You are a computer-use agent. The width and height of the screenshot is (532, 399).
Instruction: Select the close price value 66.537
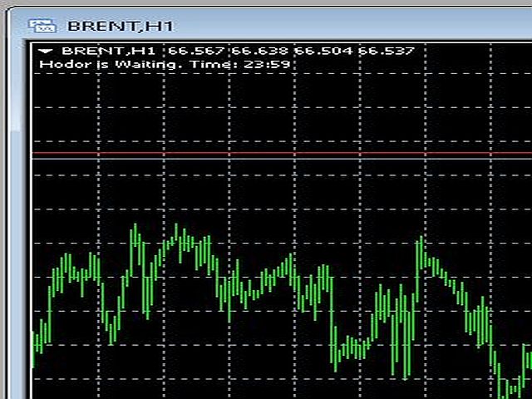point(387,52)
